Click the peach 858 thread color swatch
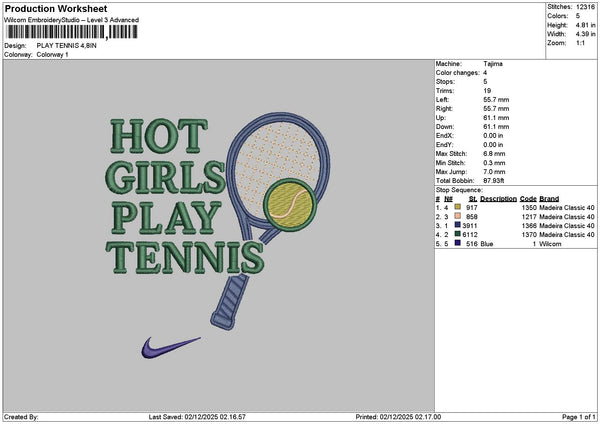The image size is (600, 424). [x=457, y=216]
